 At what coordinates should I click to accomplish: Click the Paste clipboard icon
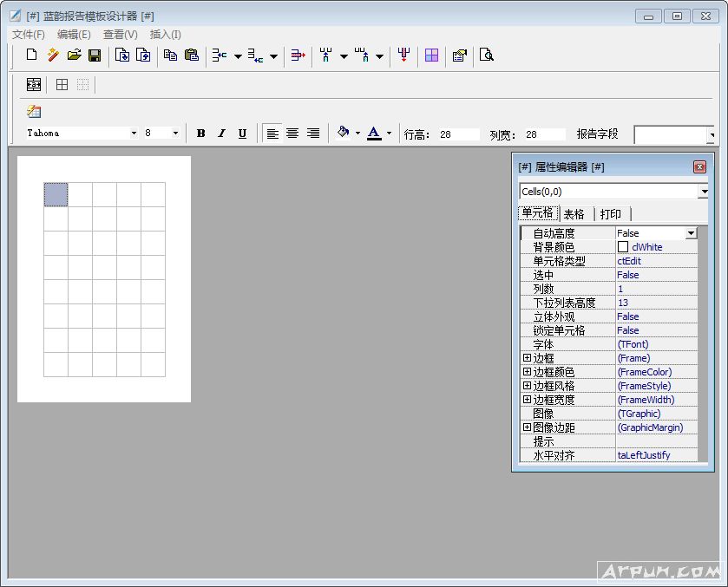pyautogui.click(x=191, y=55)
